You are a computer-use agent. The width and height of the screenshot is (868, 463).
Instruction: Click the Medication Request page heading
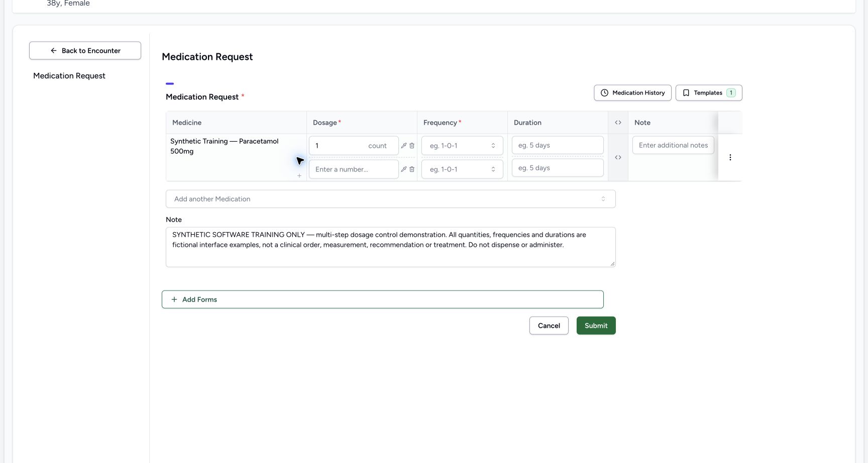[x=207, y=57]
